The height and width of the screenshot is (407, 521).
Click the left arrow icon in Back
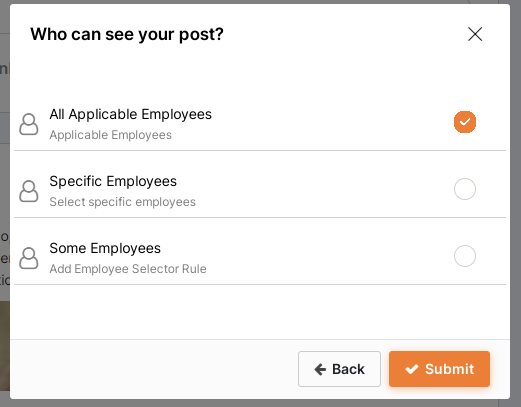pos(320,369)
